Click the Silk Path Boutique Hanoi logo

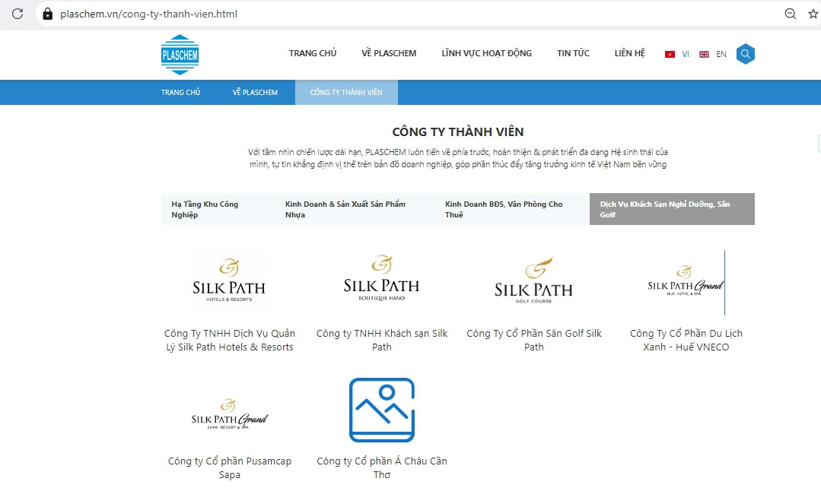coord(381,279)
